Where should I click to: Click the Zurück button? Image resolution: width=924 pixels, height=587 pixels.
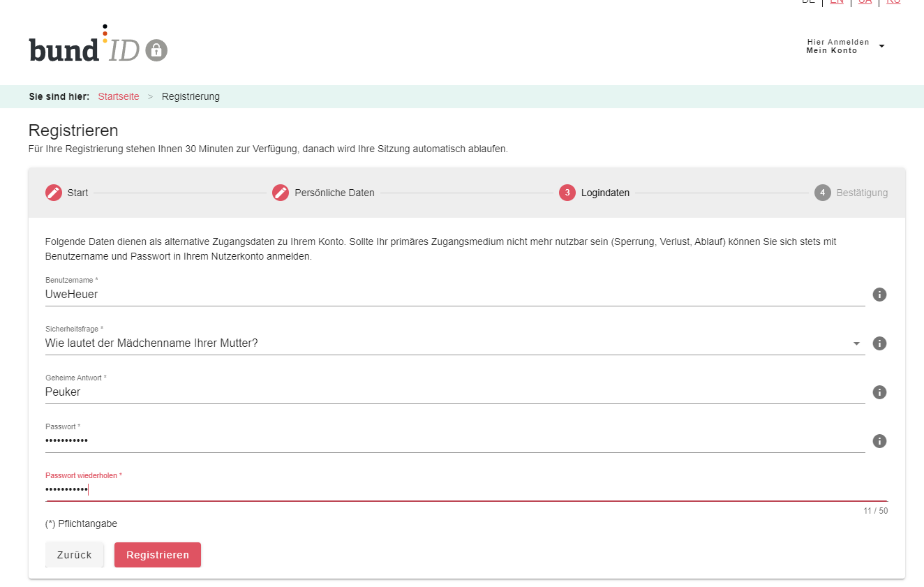[x=75, y=555]
